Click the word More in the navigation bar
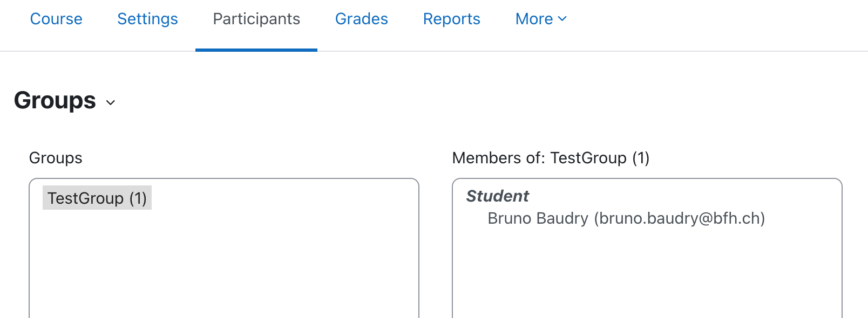This screenshot has height=318, width=868. [x=534, y=19]
